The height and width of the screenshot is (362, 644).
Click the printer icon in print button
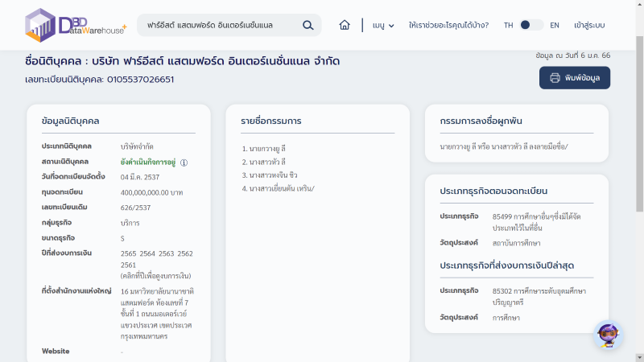pos(555,78)
